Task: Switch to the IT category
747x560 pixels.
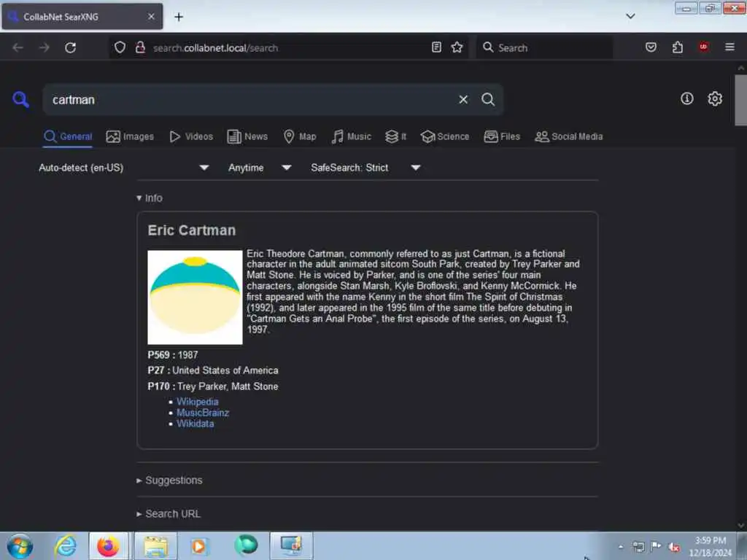Action: click(395, 136)
